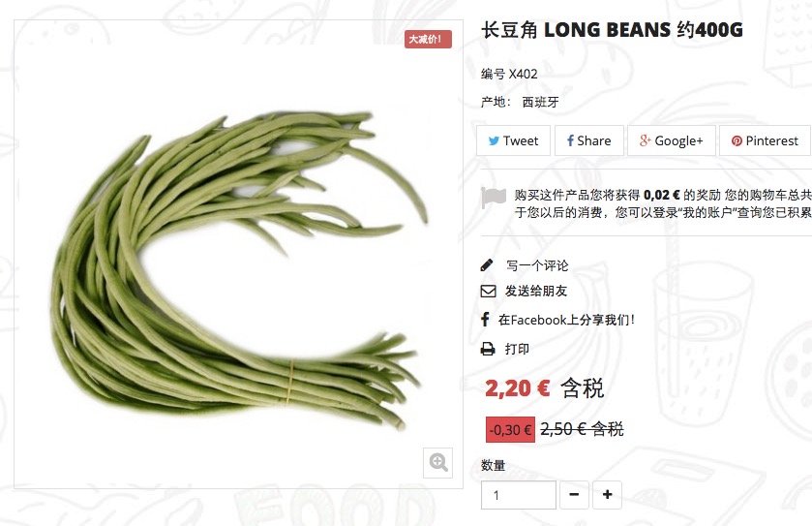Click the quantity input field
The image size is (812, 526).
(x=519, y=495)
